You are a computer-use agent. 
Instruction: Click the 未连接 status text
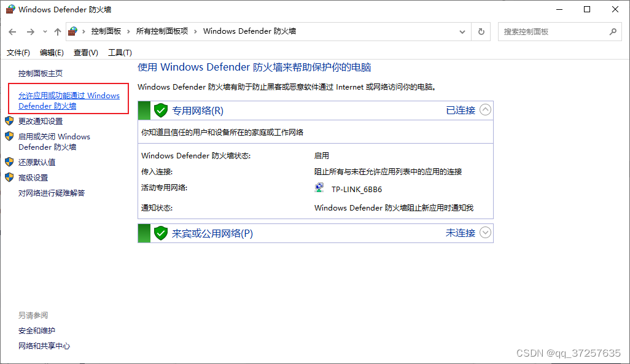tap(461, 233)
